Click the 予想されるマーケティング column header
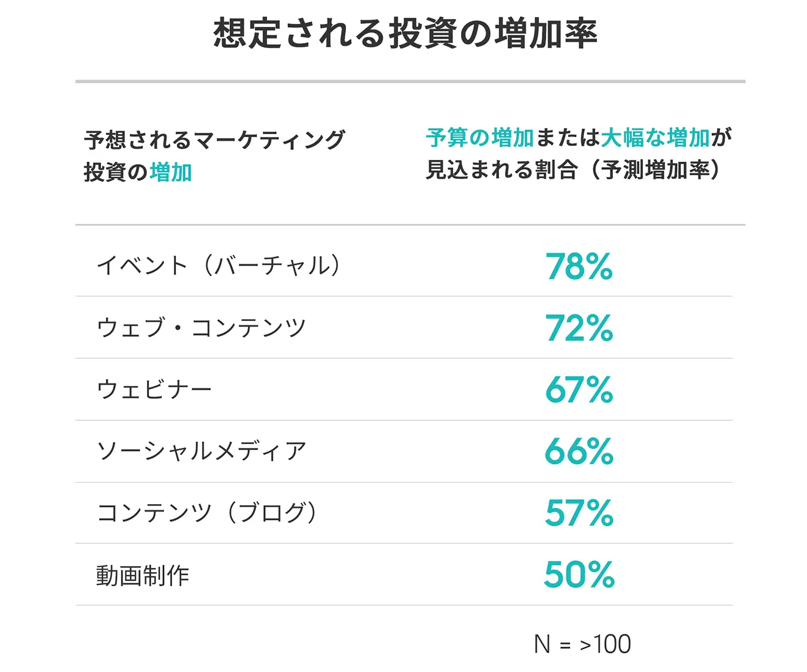This screenshot has height=672, width=807. [x=215, y=140]
